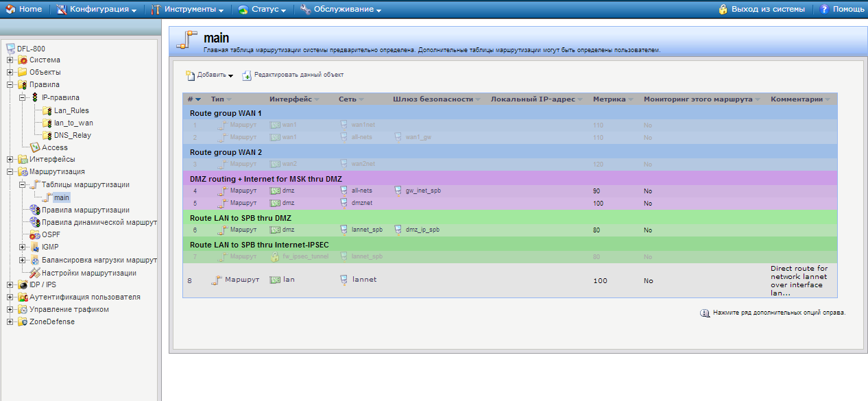Click the info icon near options hint

[x=704, y=313]
